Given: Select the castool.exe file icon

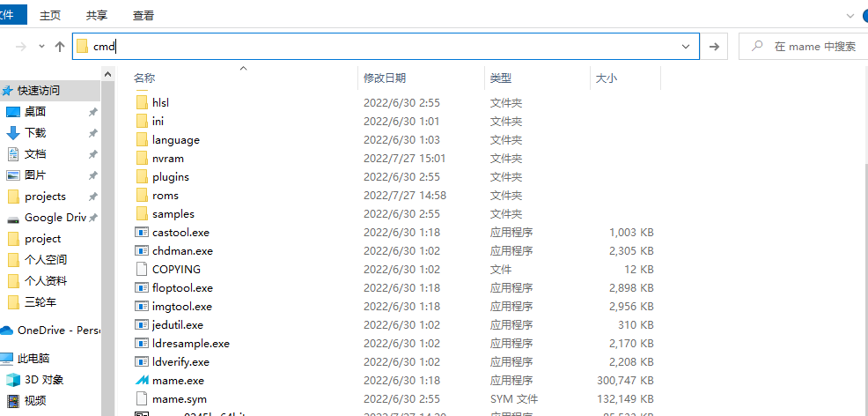Looking at the screenshot, I should coord(143,233).
